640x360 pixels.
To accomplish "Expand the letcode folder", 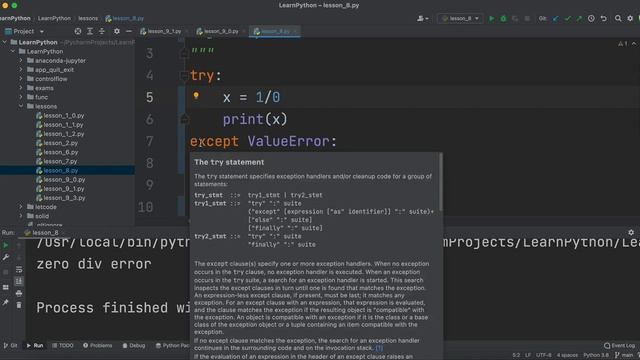I will (21, 207).
